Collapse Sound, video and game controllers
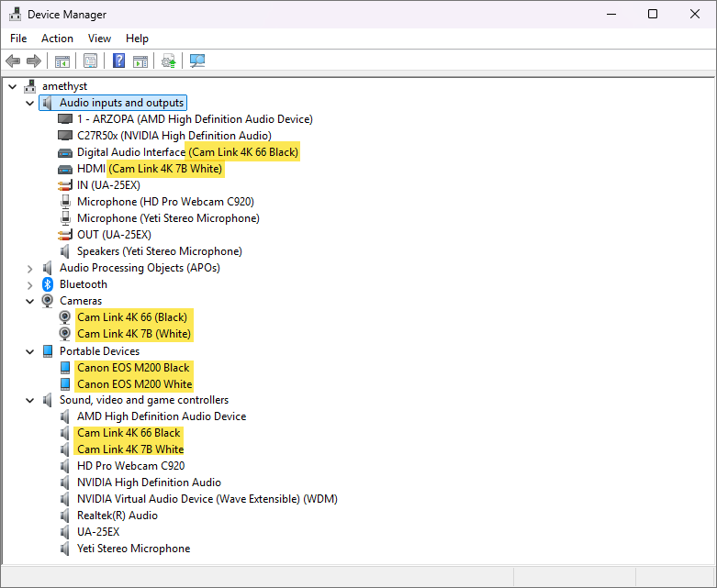 pyautogui.click(x=30, y=401)
